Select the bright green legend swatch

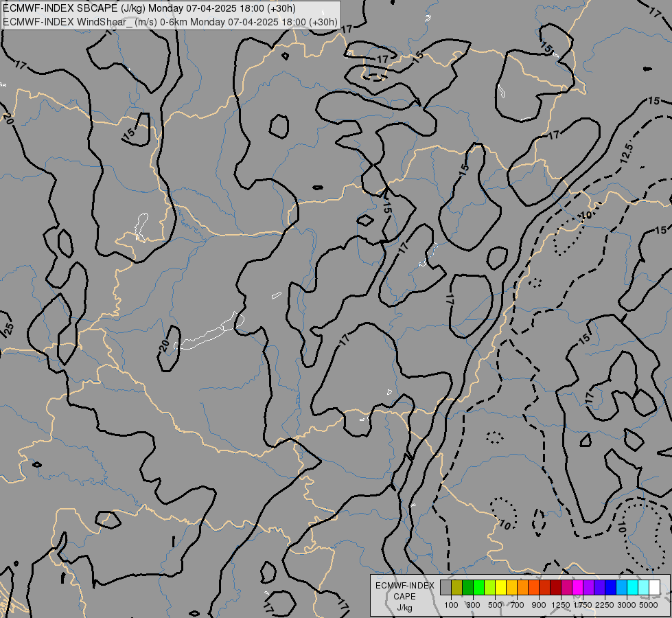(478, 588)
